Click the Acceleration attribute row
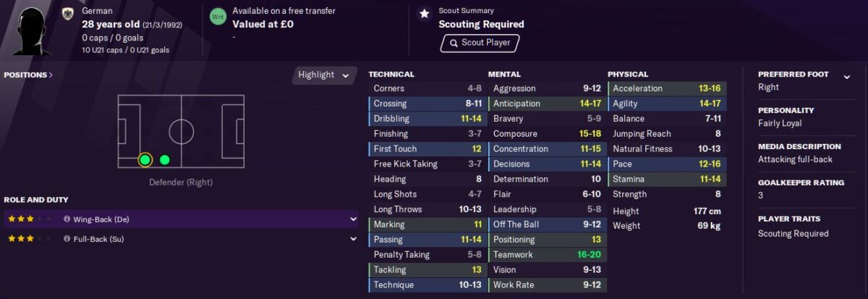This screenshot has width=868, height=299. click(667, 88)
